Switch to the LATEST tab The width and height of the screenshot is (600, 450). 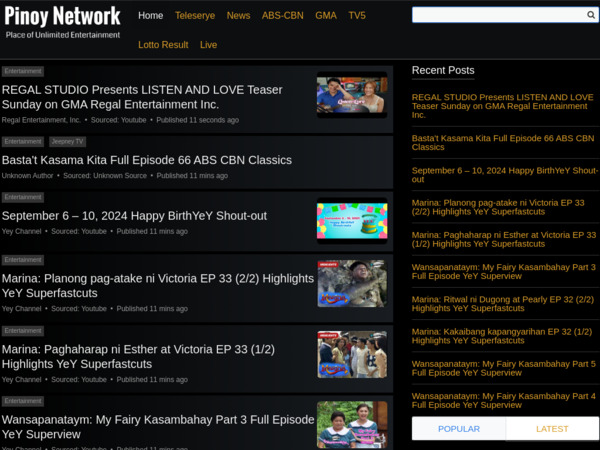pyautogui.click(x=552, y=429)
